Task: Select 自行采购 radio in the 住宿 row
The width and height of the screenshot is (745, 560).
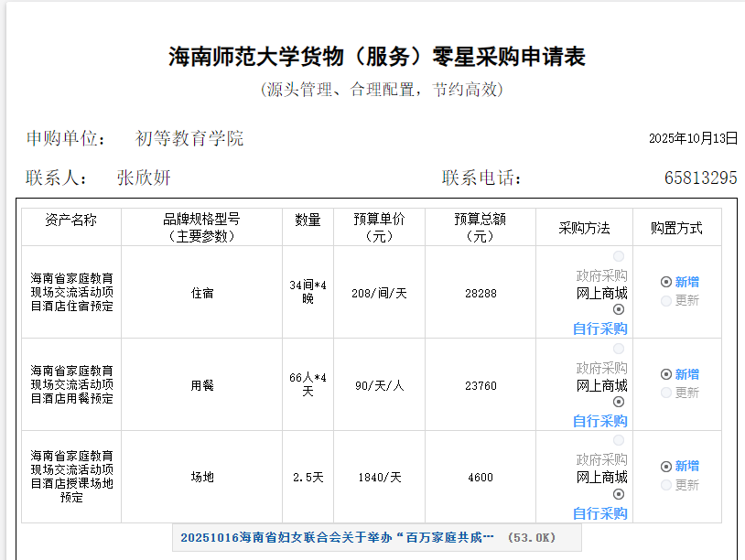Action: tap(619, 310)
